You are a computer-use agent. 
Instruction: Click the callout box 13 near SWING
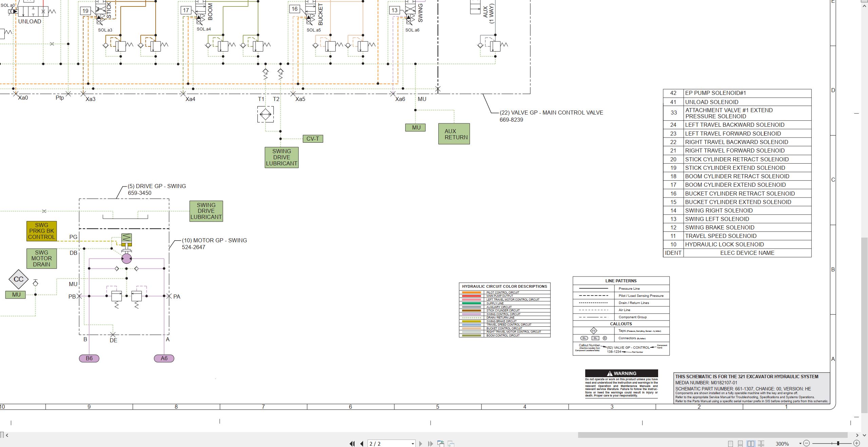[x=394, y=10]
